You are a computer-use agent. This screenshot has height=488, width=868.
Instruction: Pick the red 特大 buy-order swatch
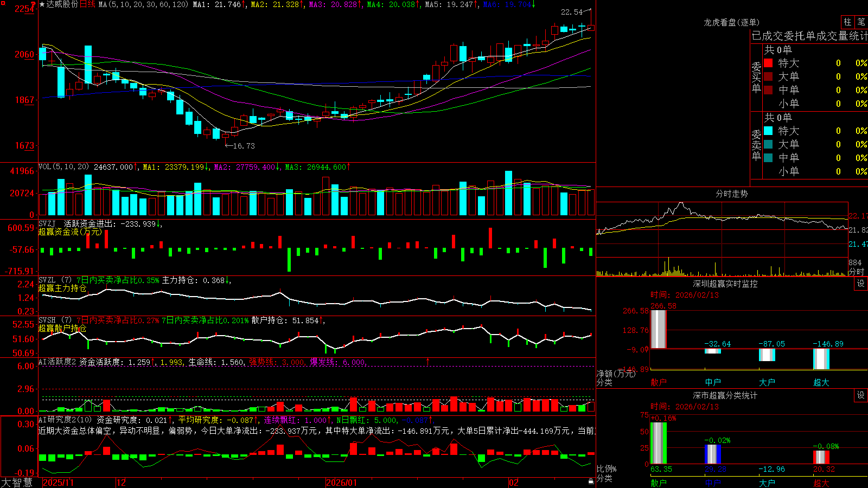(768, 63)
